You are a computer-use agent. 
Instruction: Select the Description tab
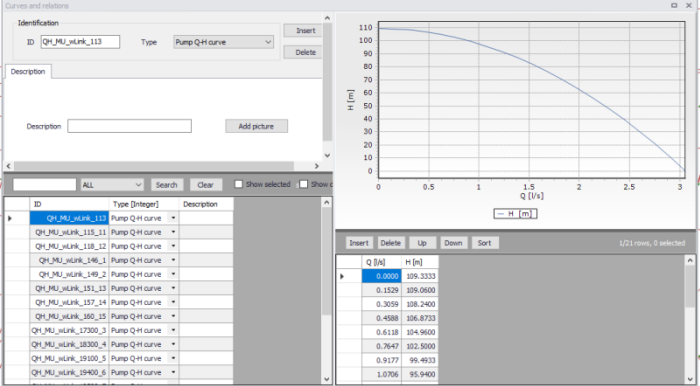point(28,71)
